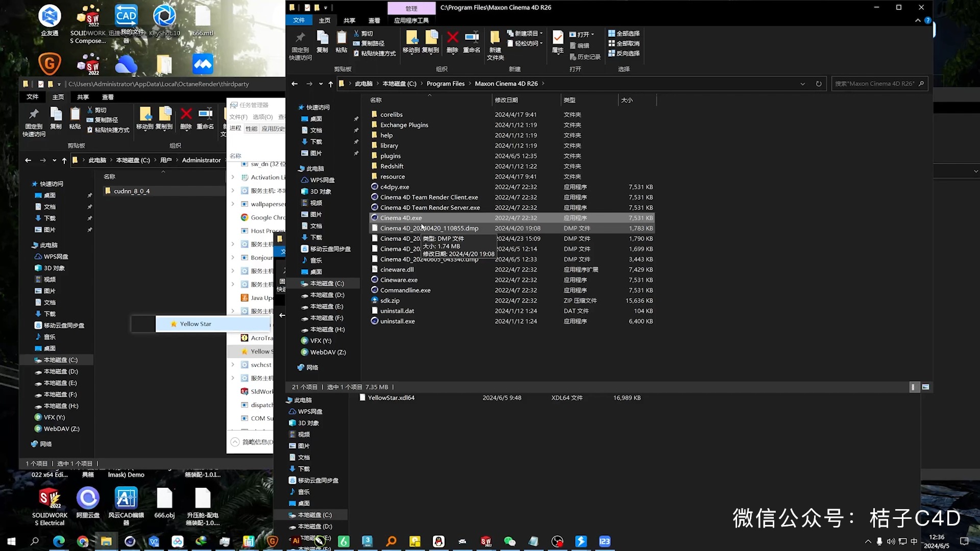Open the 666.obj desktop file
Screen dimensions: 980x551
pyautogui.click(x=164, y=503)
